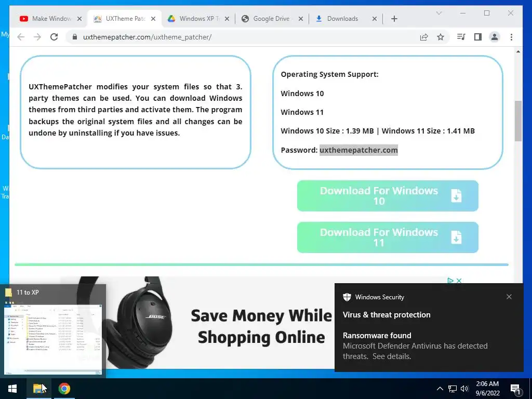The height and width of the screenshot is (399, 532).
Task: Open the taskbar clock and date
Action: pyautogui.click(x=487, y=389)
